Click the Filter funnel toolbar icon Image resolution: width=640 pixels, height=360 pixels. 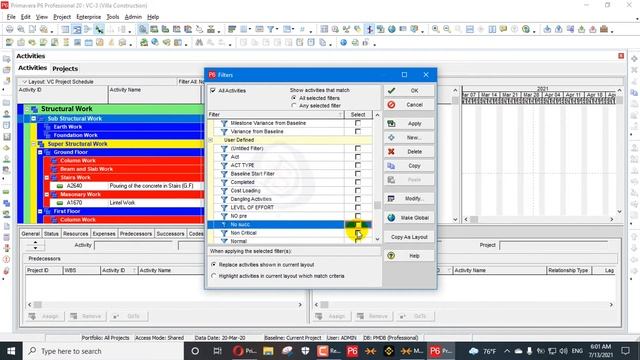coord(271,29)
